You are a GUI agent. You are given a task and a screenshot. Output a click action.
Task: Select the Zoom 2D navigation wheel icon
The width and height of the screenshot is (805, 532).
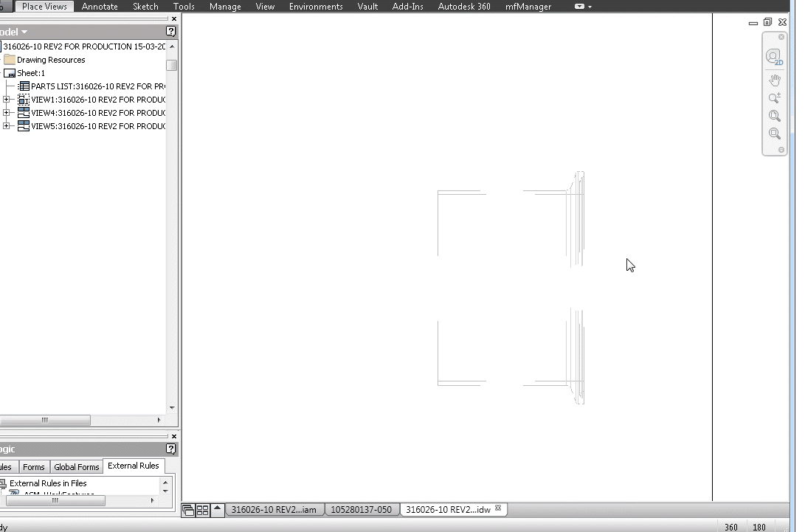point(774,56)
